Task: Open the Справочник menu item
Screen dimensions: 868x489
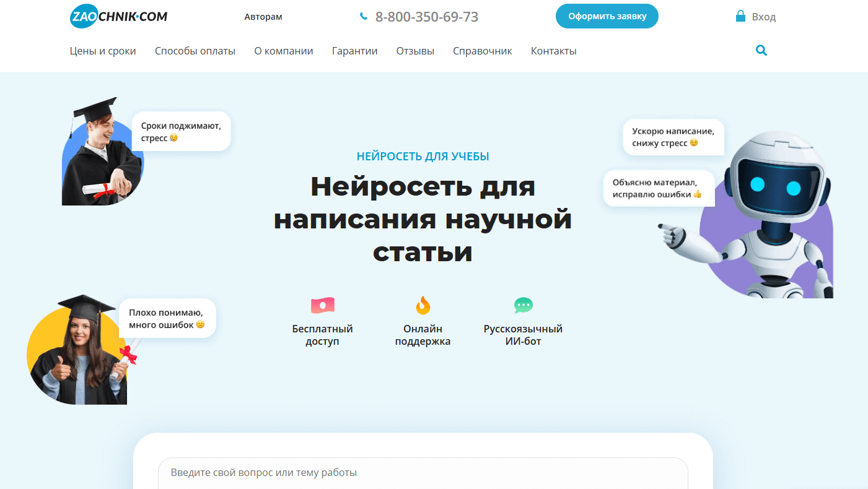Action: pyautogui.click(x=482, y=51)
